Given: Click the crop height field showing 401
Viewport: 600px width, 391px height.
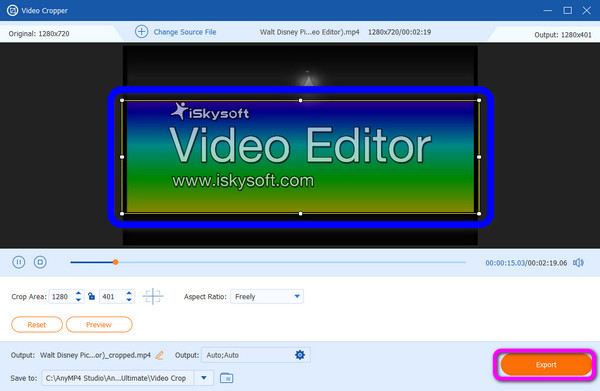Looking at the screenshot, I should [x=111, y=297].
